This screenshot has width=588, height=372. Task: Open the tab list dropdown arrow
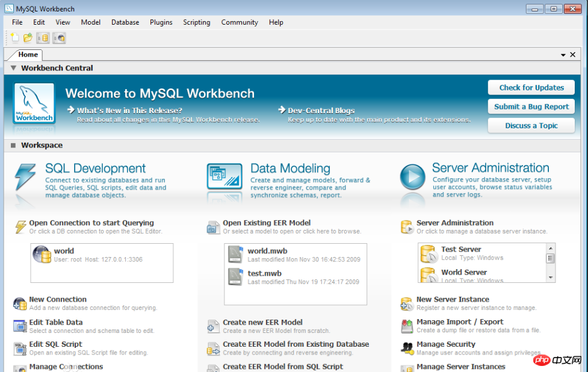click(x=563, y=55)
